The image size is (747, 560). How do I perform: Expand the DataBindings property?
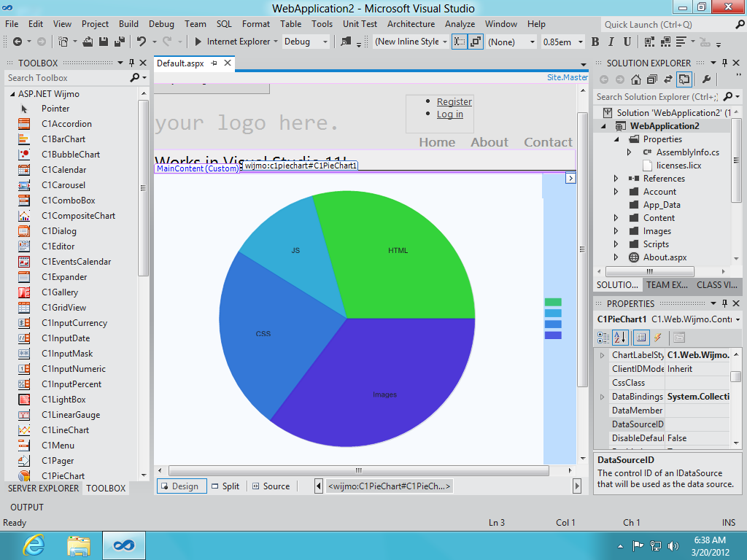pyautogui.click(x=602, y=397)
